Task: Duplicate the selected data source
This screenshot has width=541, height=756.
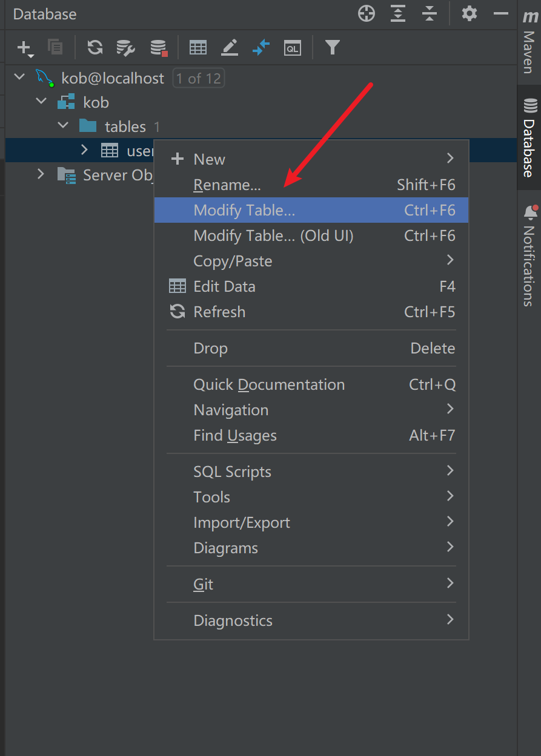Action: (x=55, y=47)
